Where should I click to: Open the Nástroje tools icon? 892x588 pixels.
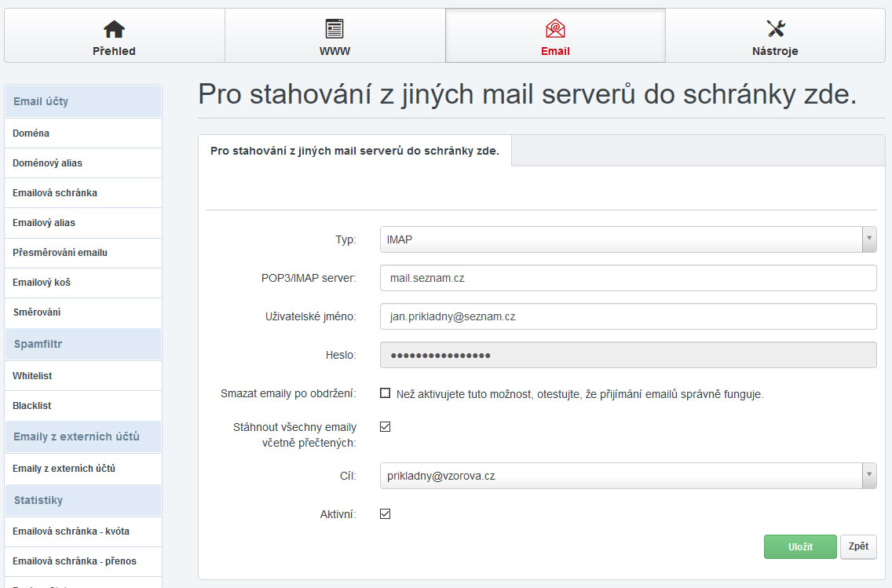775,29
